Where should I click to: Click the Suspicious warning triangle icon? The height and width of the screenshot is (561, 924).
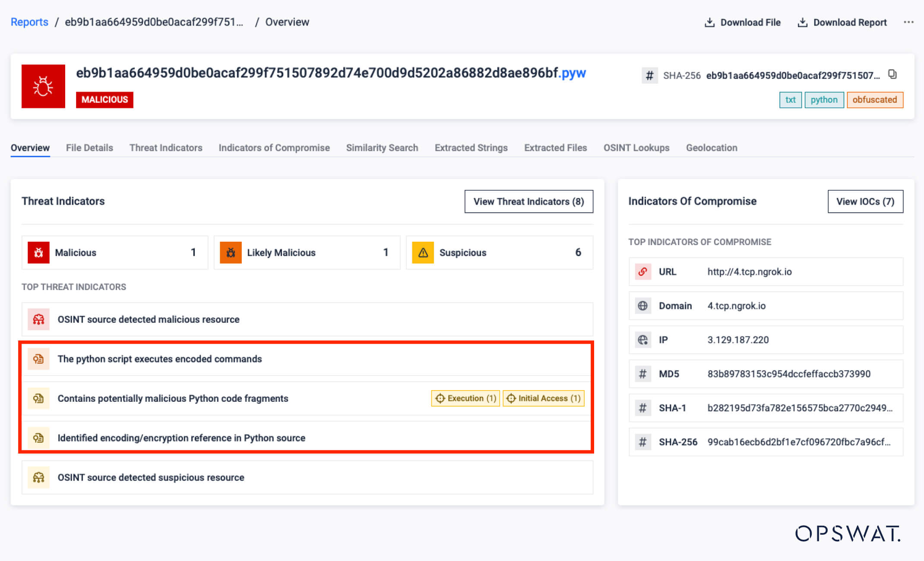(423, 252)
